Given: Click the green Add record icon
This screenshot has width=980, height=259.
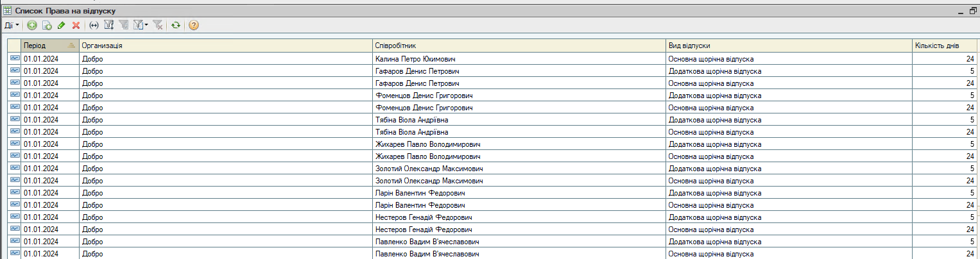Looking at the screenshot, I should (32, 25).
